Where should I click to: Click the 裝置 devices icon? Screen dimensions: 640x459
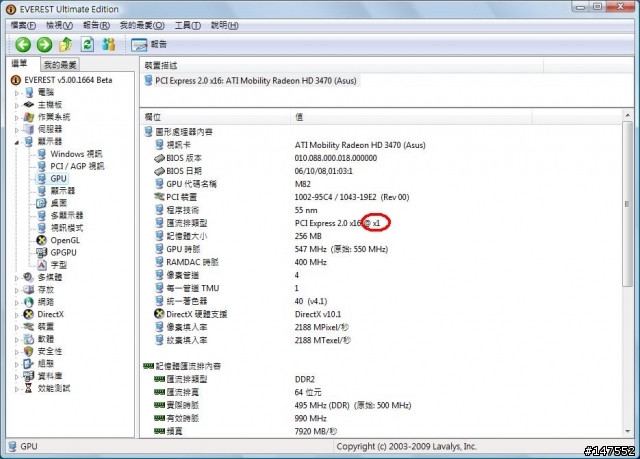28,326
